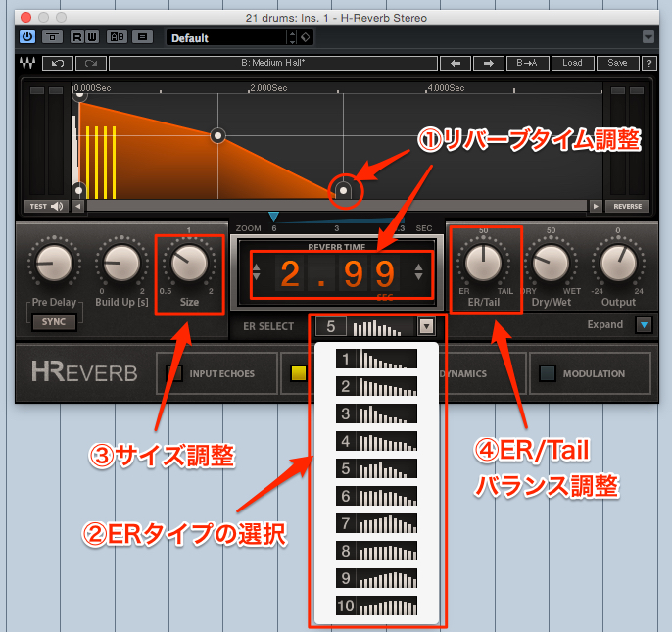
Task: Click the right scroll arrow under the decay display
Action: click(x=596, y=206)
